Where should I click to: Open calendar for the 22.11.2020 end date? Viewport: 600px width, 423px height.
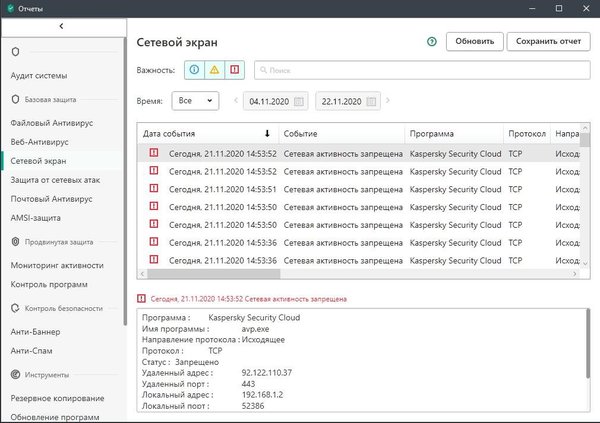tap(372, 101)
